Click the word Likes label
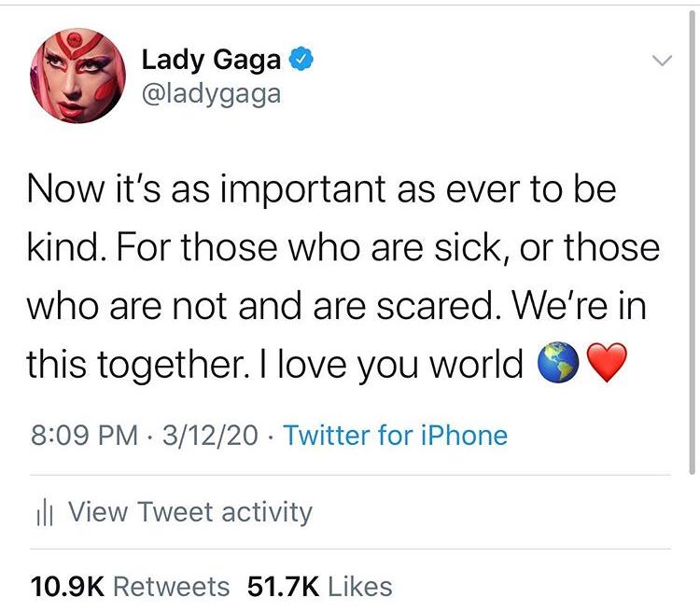 coord(360,587)
